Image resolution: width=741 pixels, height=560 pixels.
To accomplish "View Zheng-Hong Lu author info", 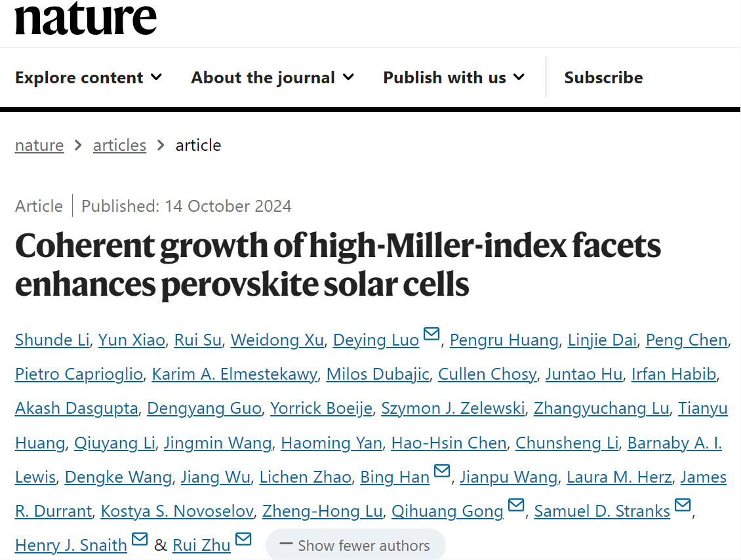I will (322, 511).
